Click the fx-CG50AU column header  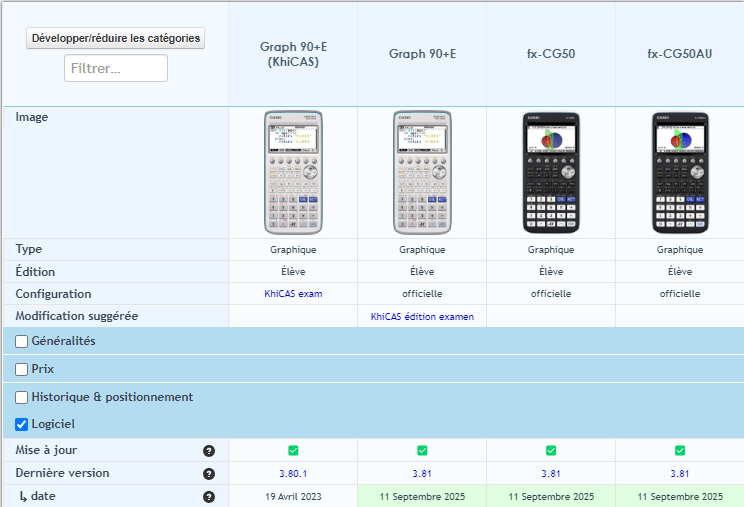point(680,54)
